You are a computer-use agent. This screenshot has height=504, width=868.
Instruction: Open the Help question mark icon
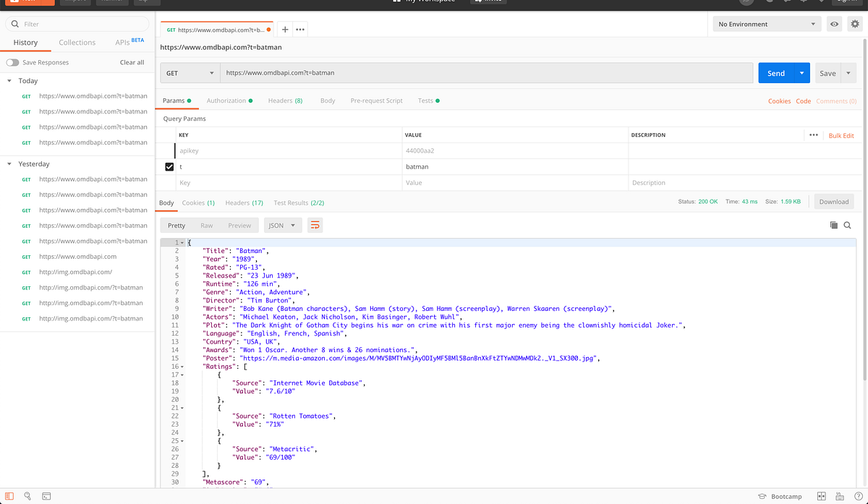[x=858, y=496]
